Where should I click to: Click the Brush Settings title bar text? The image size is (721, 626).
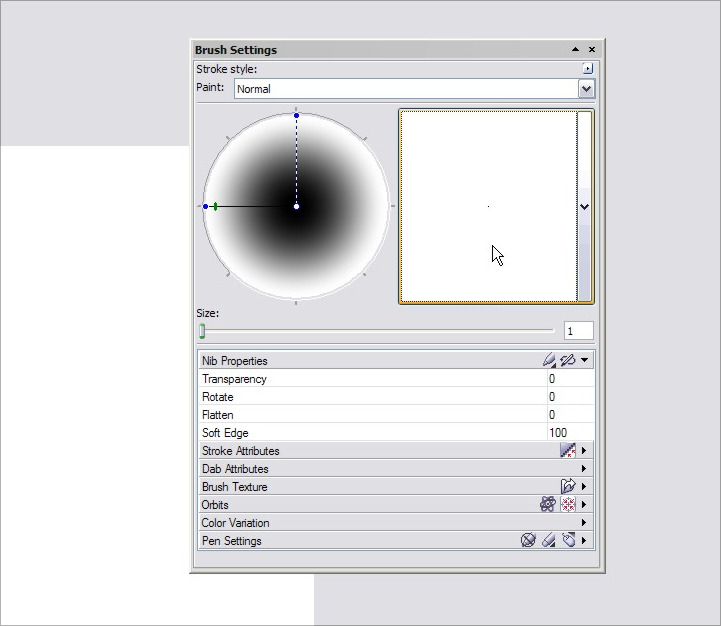(x=236, y=50)
